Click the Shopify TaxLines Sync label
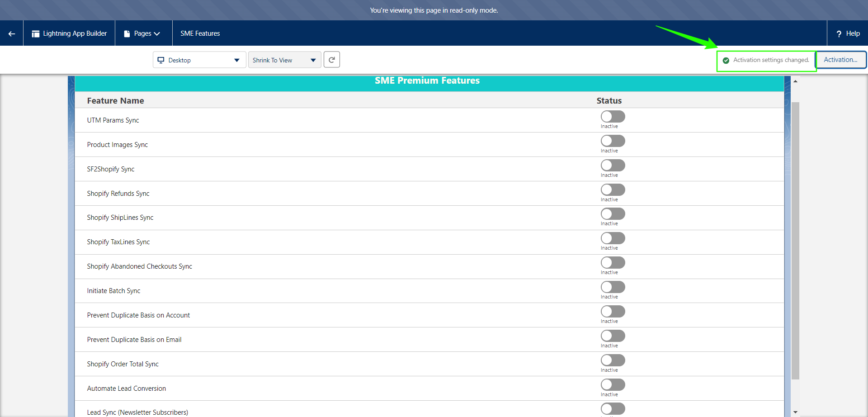The height and width of the screenshot is (417, 868). 118,242
